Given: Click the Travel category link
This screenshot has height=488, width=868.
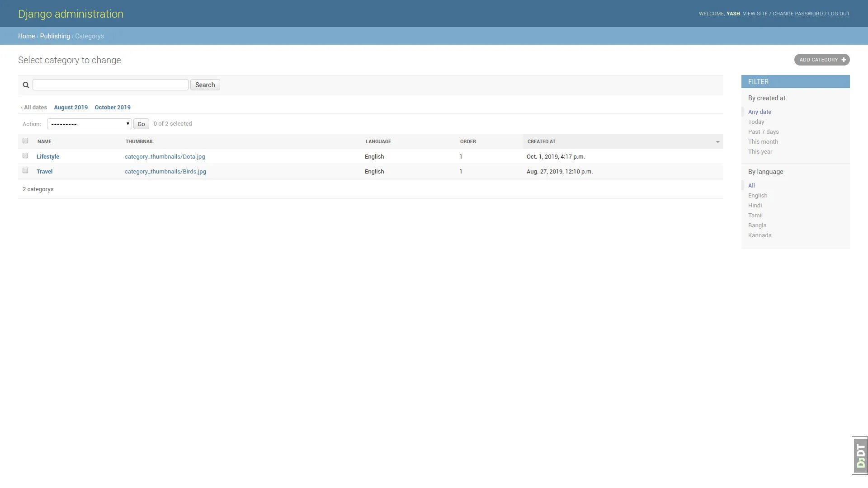Looking at the screenshot, I should pyautogui.click(x=44, y=172).
